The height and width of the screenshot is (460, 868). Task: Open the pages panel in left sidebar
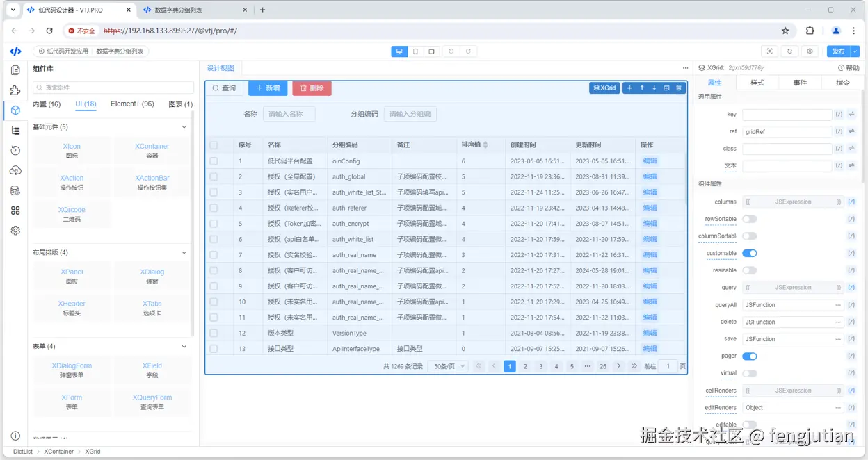click(15, 70)
